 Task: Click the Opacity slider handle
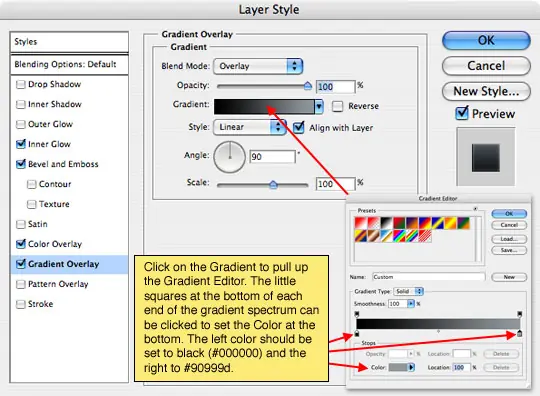pos(308,86)
